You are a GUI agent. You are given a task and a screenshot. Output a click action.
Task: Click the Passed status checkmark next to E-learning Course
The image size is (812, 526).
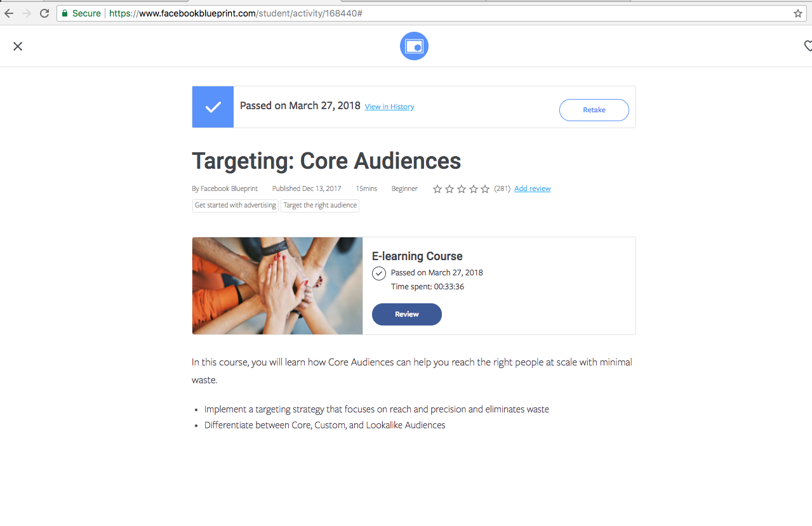(x=378, y=273)
